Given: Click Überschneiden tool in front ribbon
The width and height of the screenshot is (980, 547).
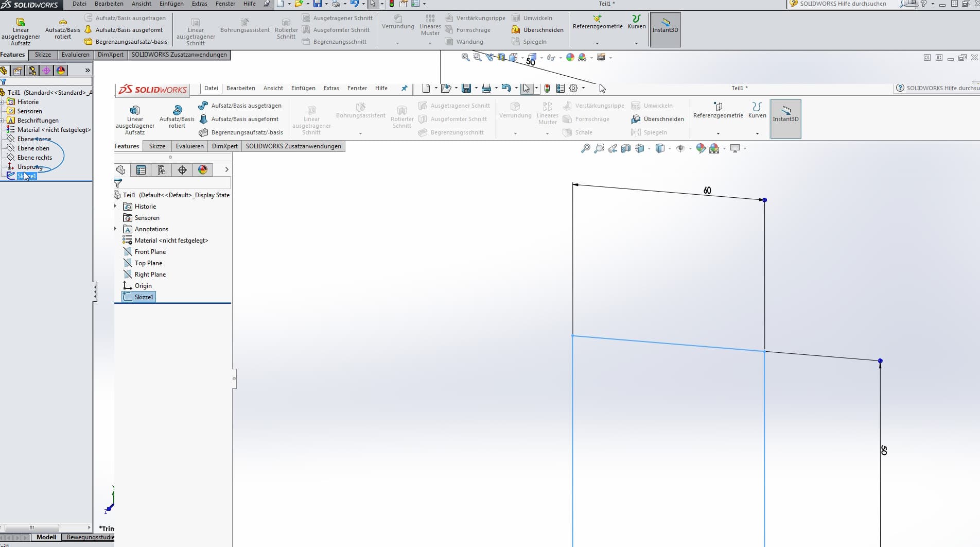Looking at the screenshot, I should pyautogui.click(x=658, y=119).
